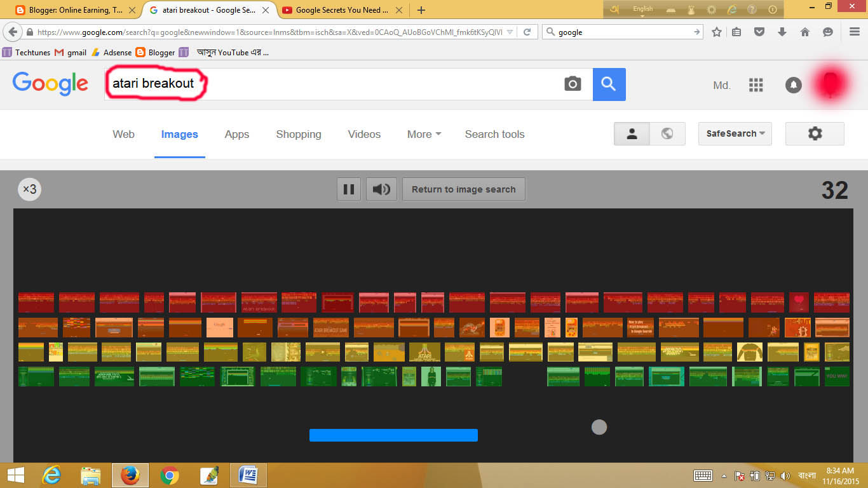Viewport: 868px width, 488px height.
Task: Launch Internet Explorer from taskbar
Action: (51, 475)
